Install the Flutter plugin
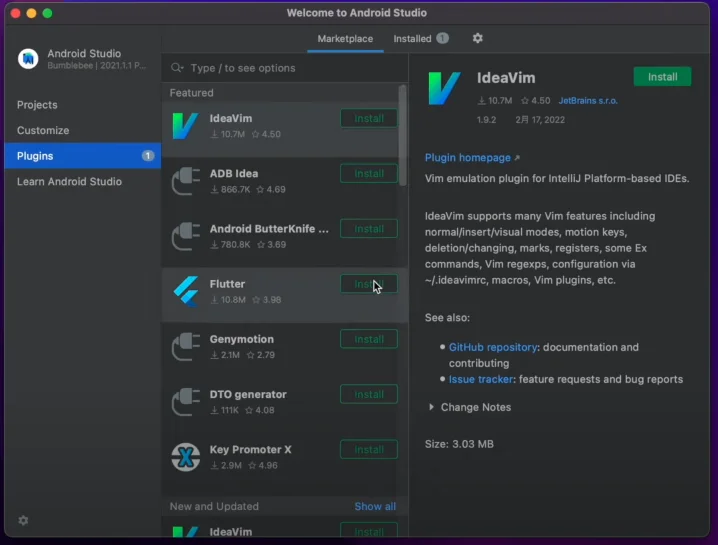The image size is (718, 545). [x=369, y=284]
